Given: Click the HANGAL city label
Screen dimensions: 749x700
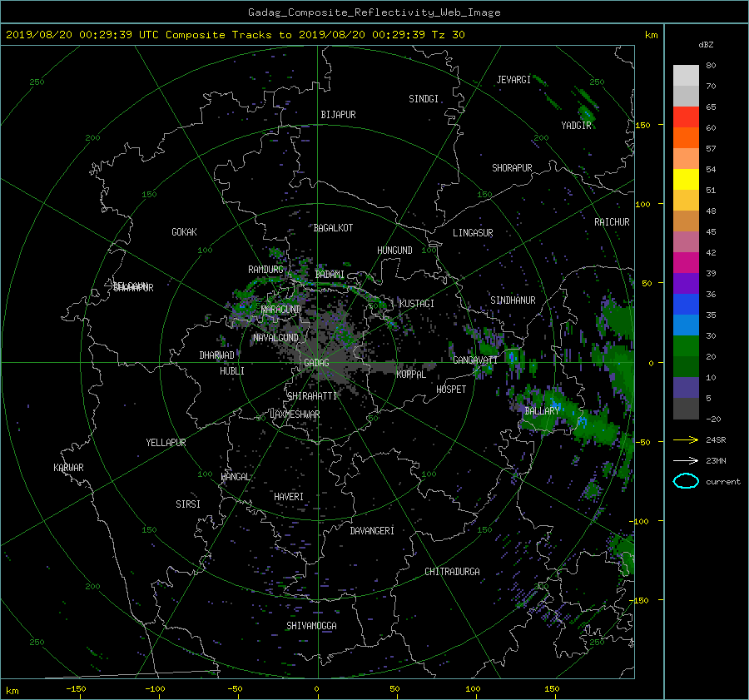Looking at the screenshot, I should (x=236, y=477).
